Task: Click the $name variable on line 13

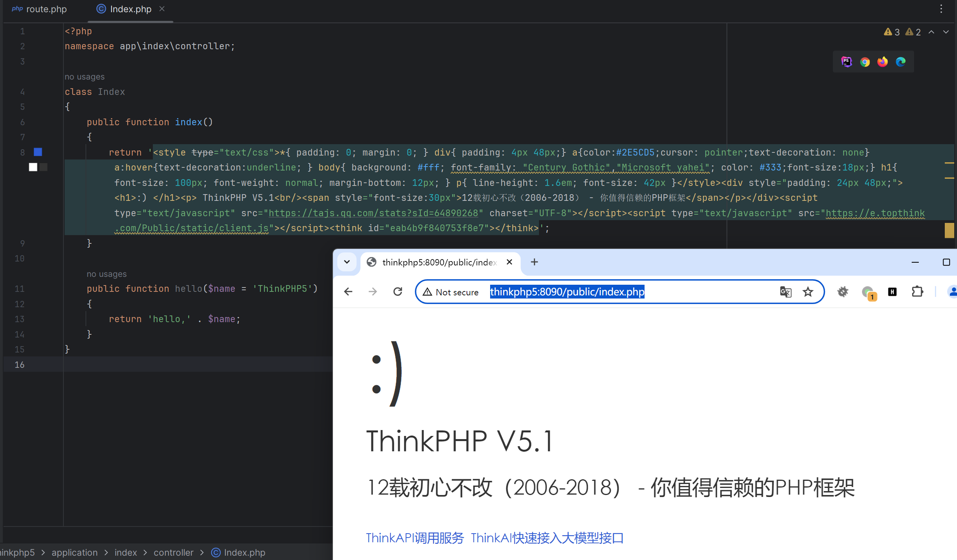Action: pyautogui.click(x=221, y=319)
